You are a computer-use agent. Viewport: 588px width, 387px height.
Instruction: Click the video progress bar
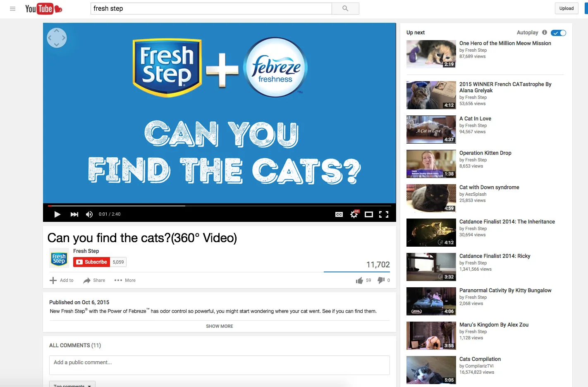(x=220, y=205)
